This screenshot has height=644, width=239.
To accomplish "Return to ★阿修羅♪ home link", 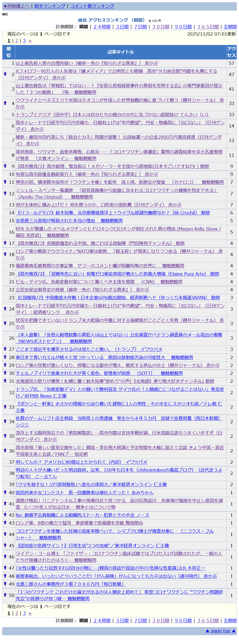I will click(16, 6).
